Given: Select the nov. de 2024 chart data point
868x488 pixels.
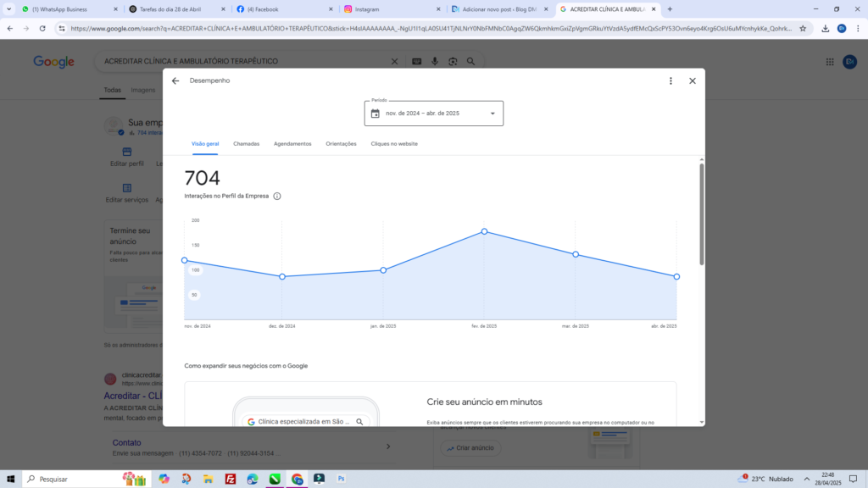Looking at the screenshot, I should tap(184, 260).
